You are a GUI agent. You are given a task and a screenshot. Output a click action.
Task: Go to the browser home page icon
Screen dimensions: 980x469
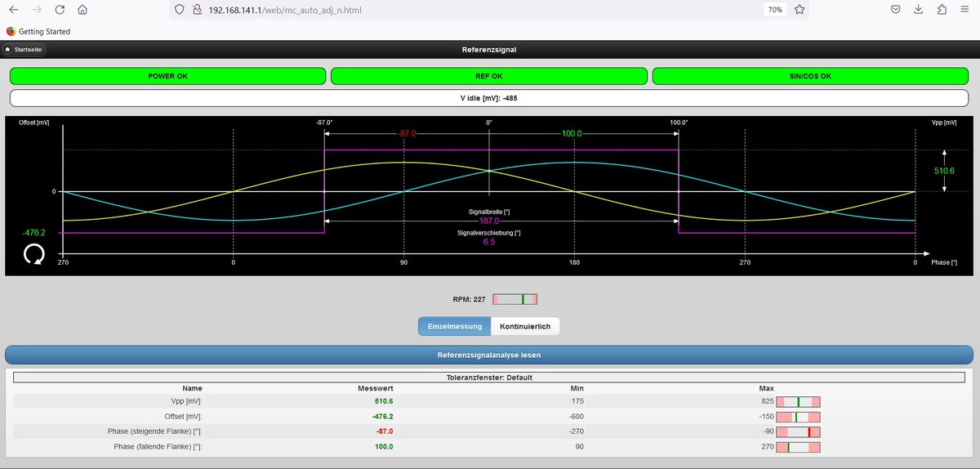click(82, 10)
